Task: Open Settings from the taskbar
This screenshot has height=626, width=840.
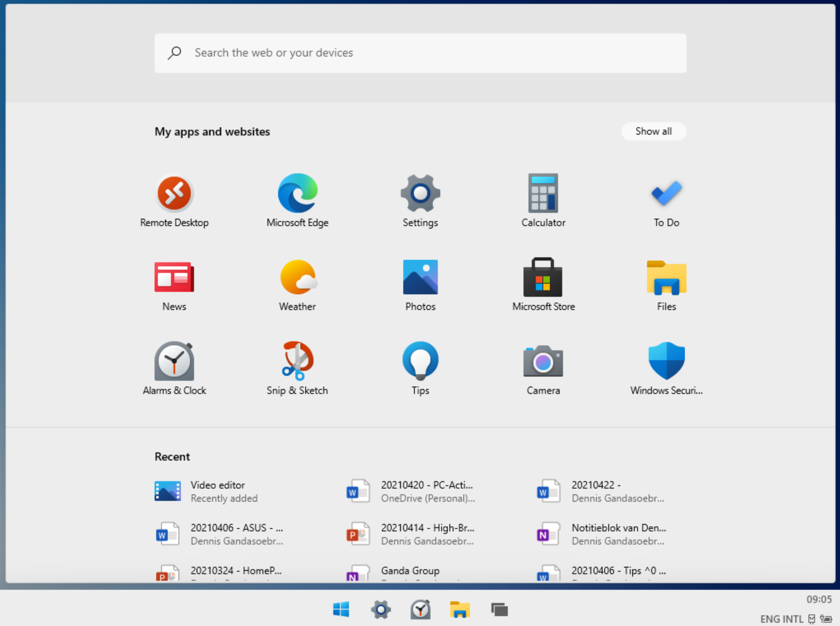Action: 380,610
